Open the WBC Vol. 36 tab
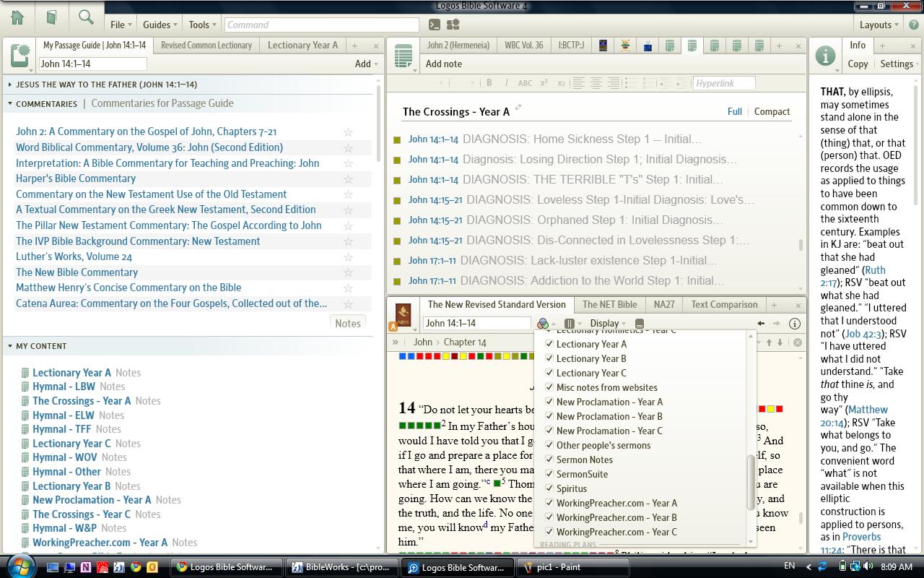Screen dimensions: 924x578 point(524,45)
